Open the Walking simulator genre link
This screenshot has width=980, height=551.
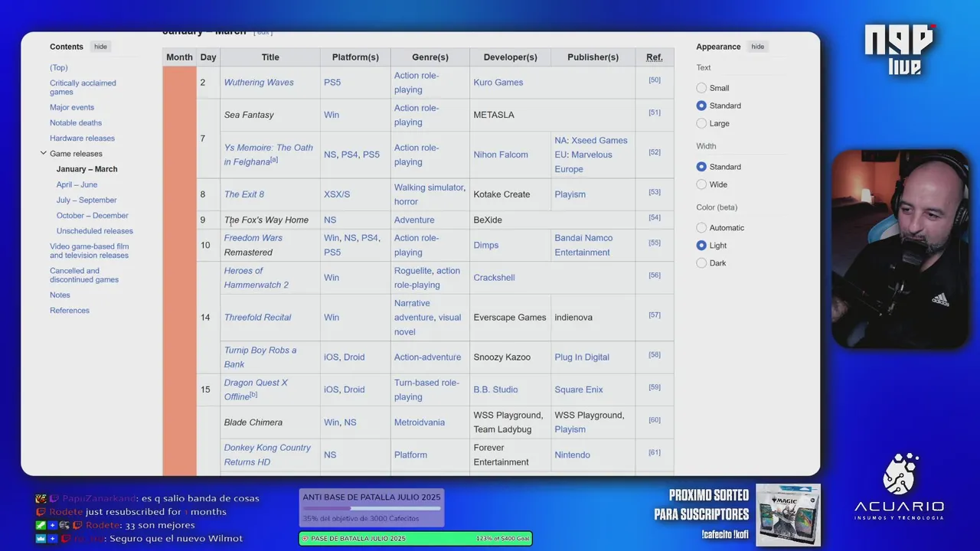[x=429, y=187]
